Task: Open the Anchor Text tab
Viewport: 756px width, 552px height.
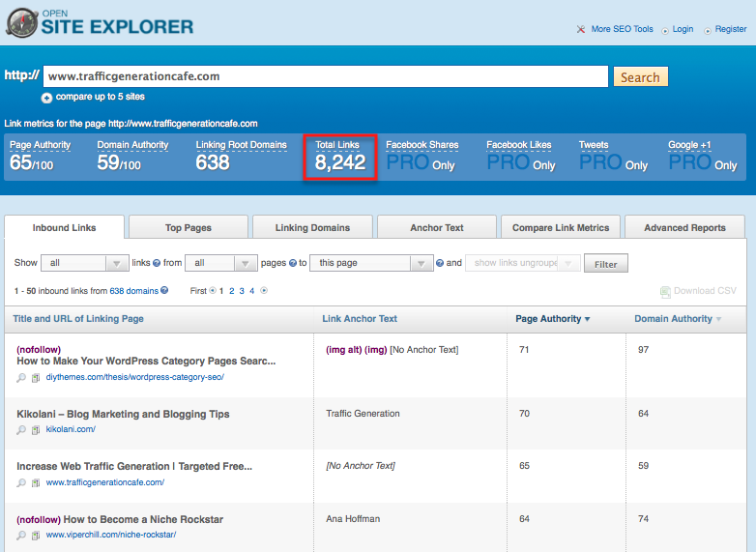Action: point(437,228)
